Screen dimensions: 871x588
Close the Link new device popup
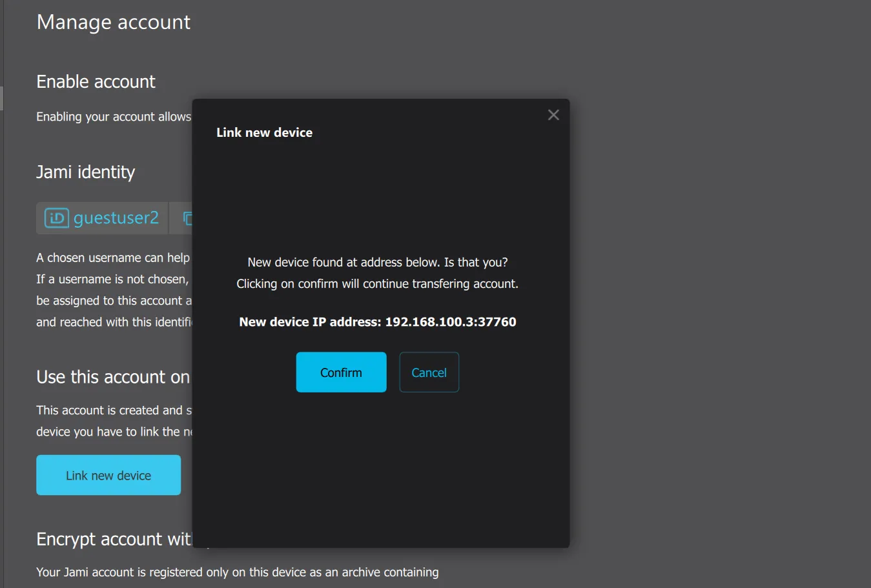[x=553, y=115]
